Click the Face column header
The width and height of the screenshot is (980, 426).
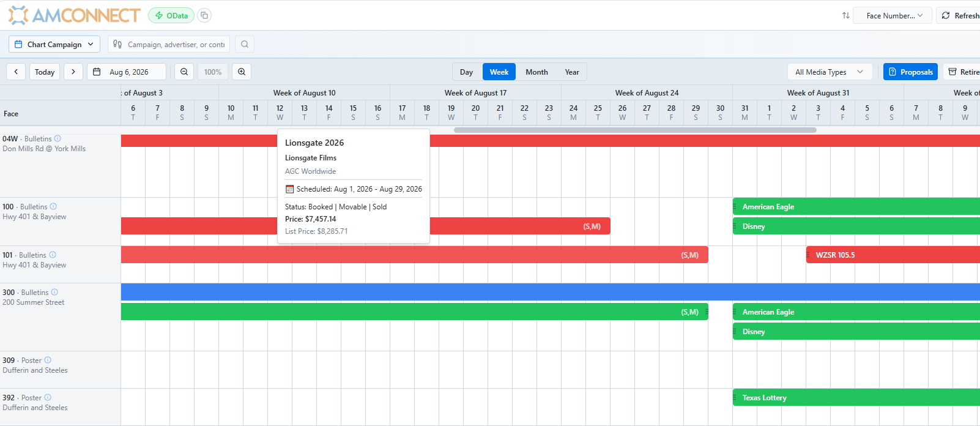61,113
